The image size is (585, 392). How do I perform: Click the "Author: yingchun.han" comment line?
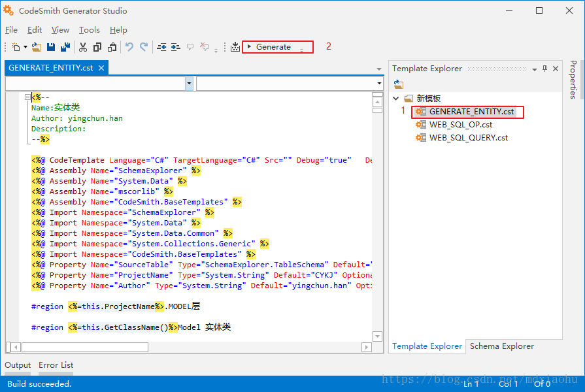pos(77,118)
